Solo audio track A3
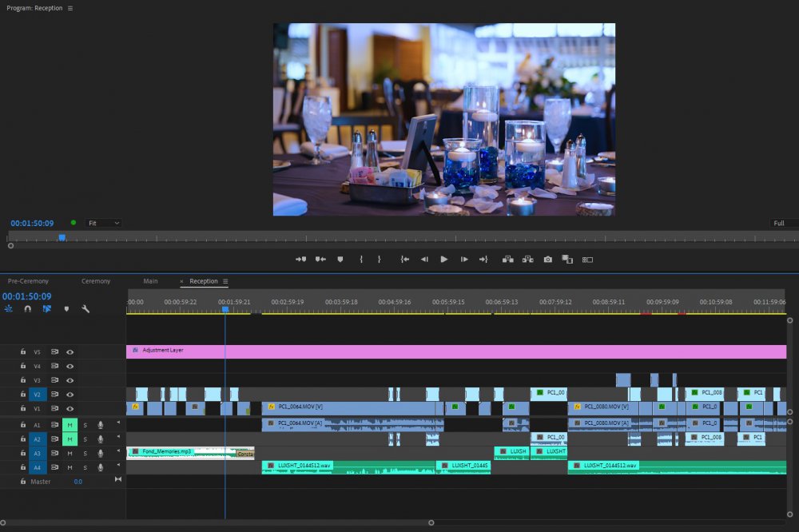This screenshot has height=532, width=799. pos(85,453)
